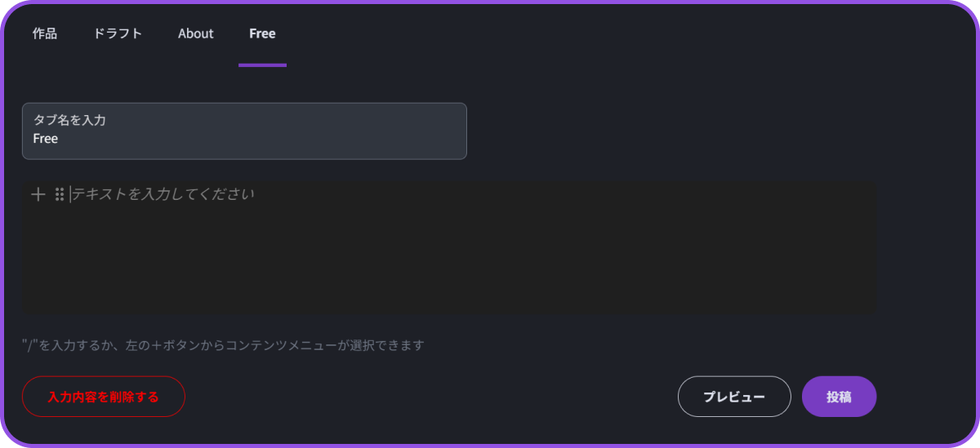Click the plus icon to add content block
The width and height of the screenshot is (980, 448).
(x=38, y=194)
